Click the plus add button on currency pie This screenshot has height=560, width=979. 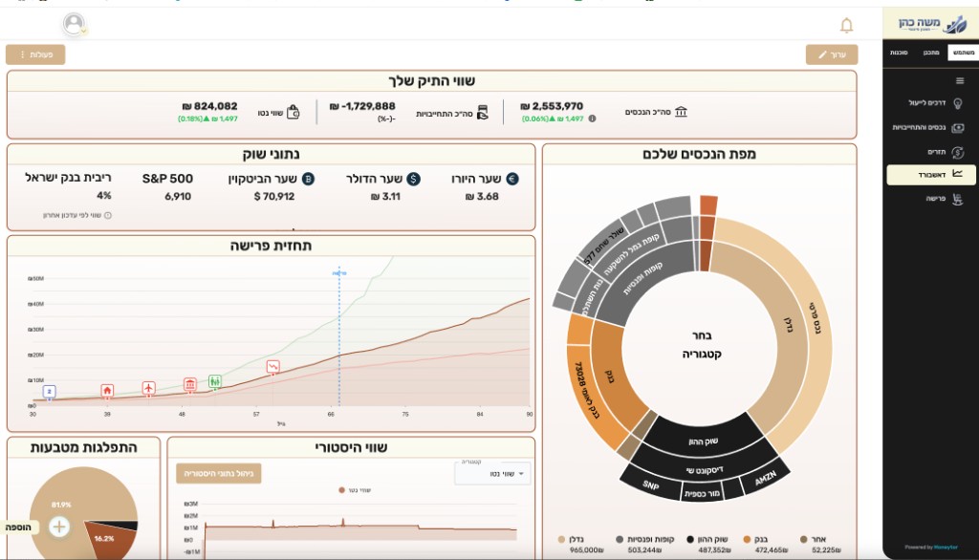pyautogui.click(x=58, y=527)
